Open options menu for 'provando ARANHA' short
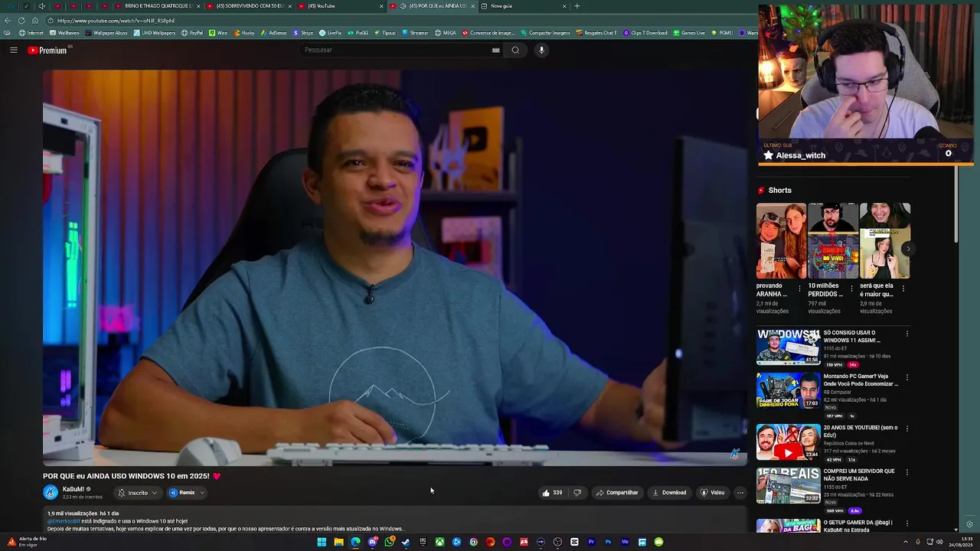 pos(799,289)
